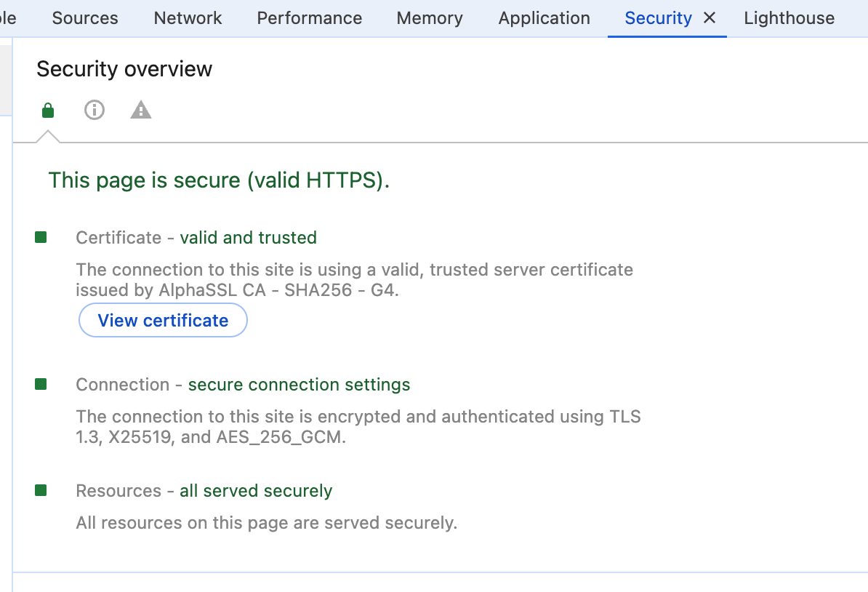Screen dimensions: 868x592
Task: Select the Memory tab
Action: pos(430,18)
